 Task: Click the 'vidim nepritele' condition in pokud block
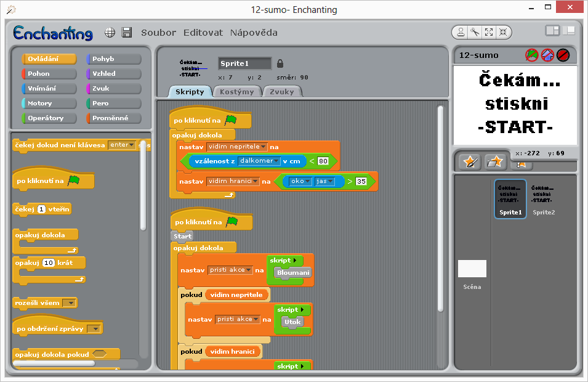click(236, 295)
